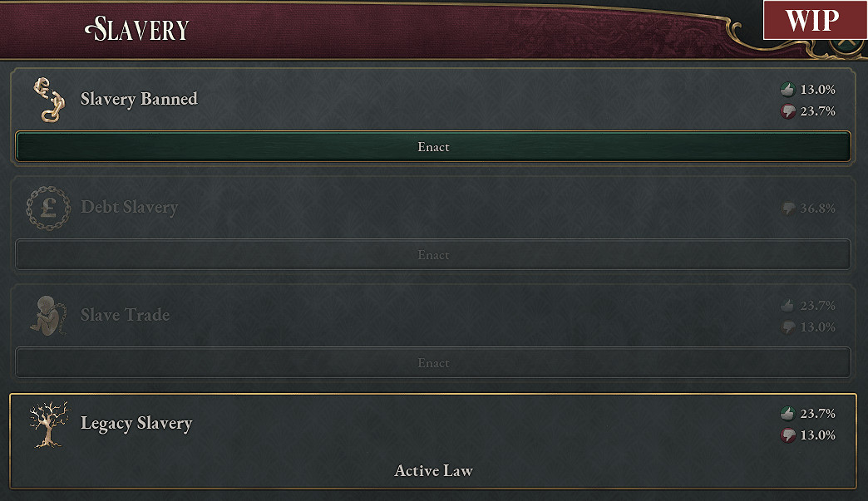The image size is (868, 501).
Task: Click the thumbs-up icon for Legacy Slavery
Action: (x=787, y=414)
